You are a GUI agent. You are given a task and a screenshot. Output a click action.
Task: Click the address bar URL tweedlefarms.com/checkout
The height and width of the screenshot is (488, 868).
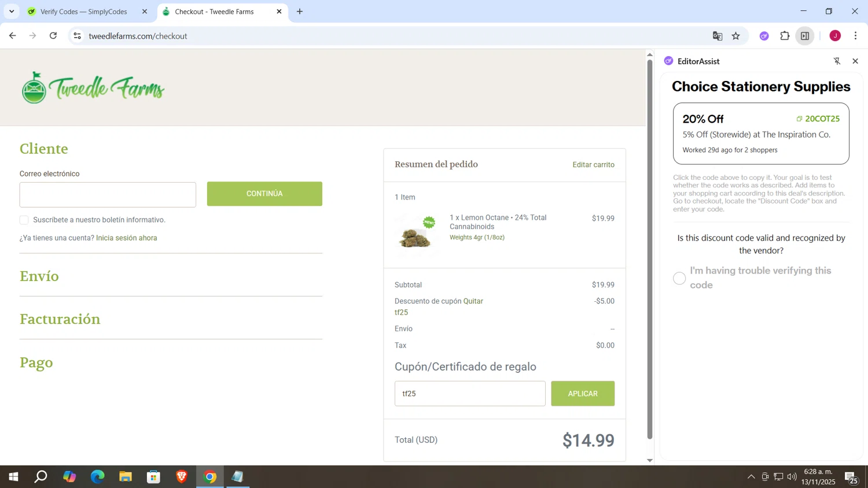138,36
